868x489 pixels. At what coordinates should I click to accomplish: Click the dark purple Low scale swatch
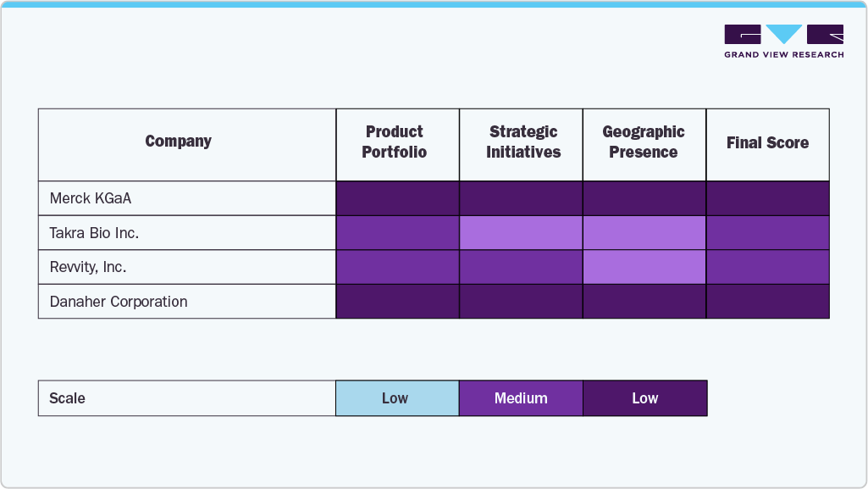point(644,398)
